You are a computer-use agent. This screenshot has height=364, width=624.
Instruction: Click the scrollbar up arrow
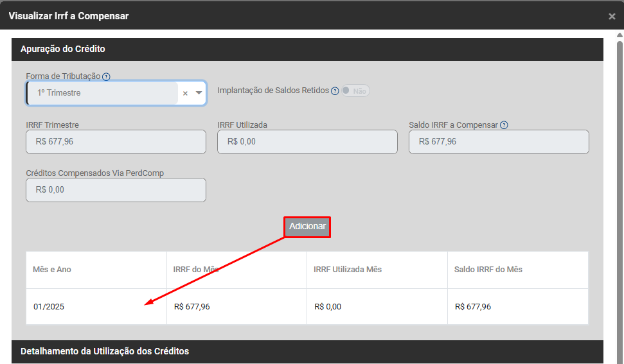pos(620,35)
